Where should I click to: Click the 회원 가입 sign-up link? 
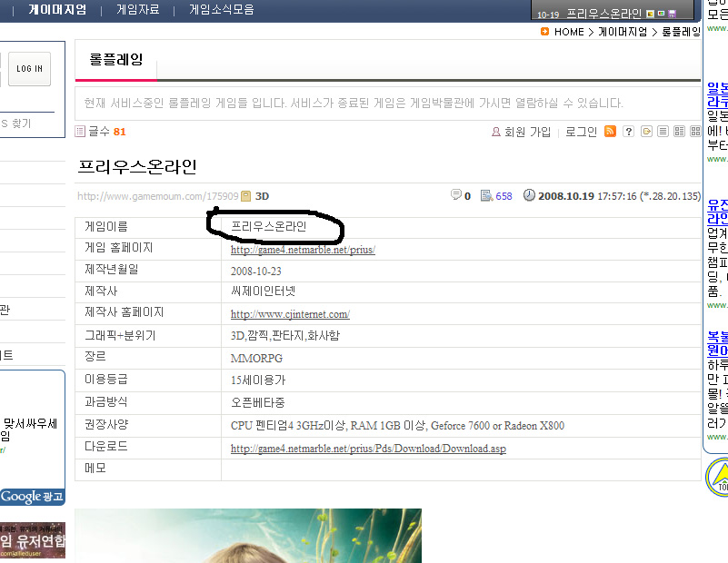[521, 132]
